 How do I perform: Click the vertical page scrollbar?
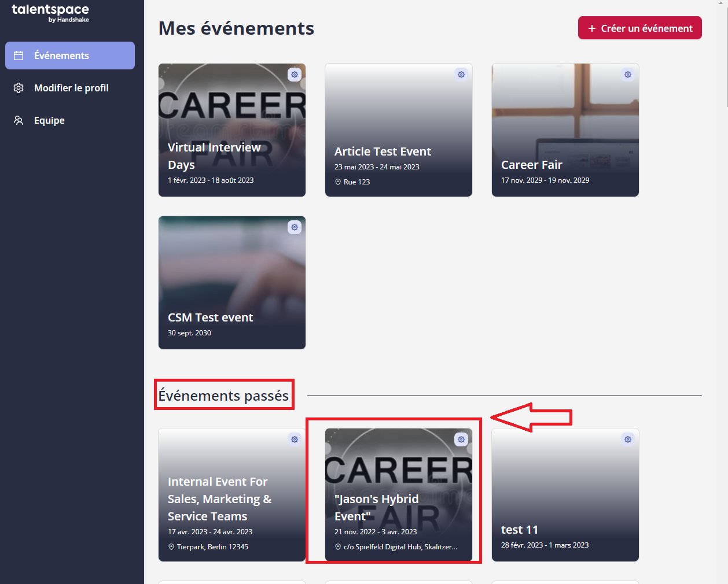tap(726, 58)
